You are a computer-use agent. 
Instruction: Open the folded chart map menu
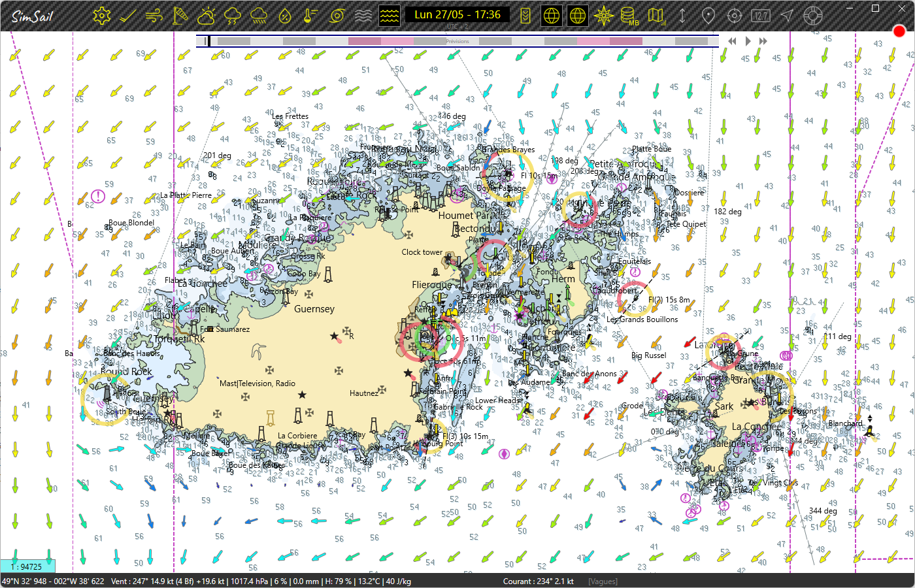(x=656, y=16)
